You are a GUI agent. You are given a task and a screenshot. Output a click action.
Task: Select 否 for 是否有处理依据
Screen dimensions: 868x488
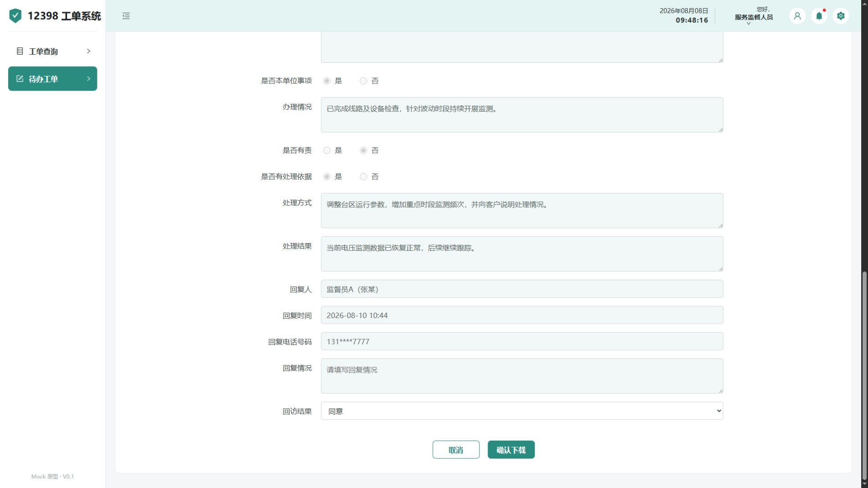pyautogui.click(x=363, y=177)
